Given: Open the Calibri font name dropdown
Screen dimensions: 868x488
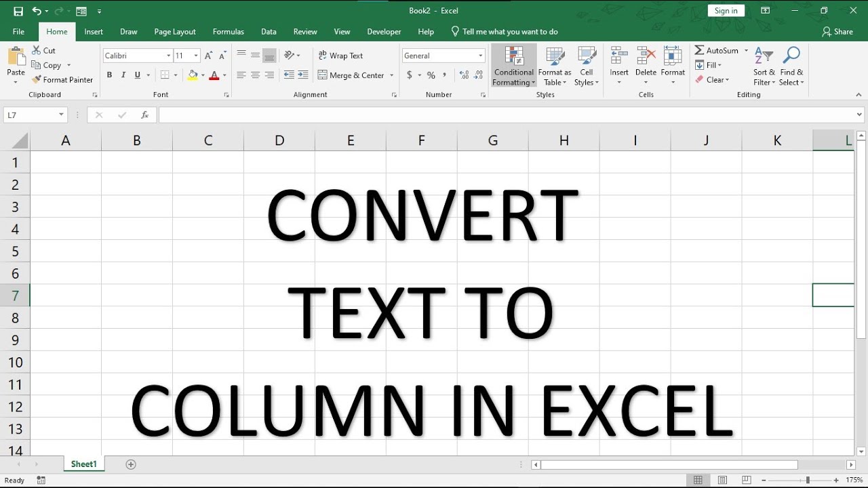Looking at the screenshot, I should click(168, 56).
